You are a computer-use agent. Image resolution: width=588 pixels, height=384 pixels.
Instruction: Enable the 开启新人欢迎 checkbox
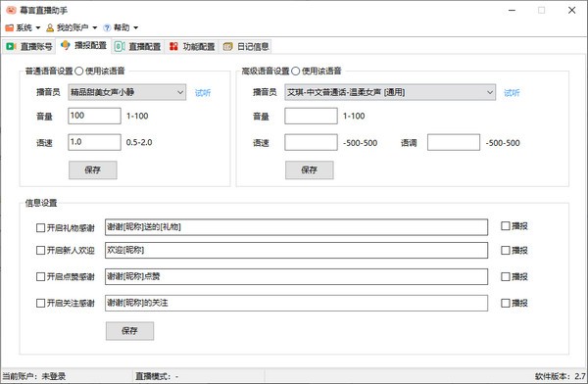point(40,250)
